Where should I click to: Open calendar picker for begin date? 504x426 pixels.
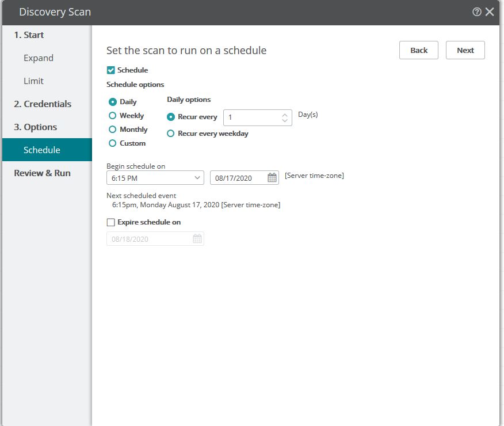272,177
